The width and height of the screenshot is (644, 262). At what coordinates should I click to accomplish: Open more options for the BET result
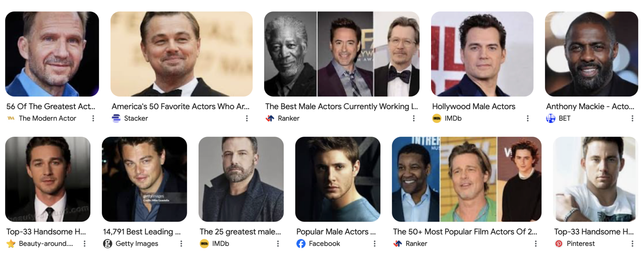point(632,118)
